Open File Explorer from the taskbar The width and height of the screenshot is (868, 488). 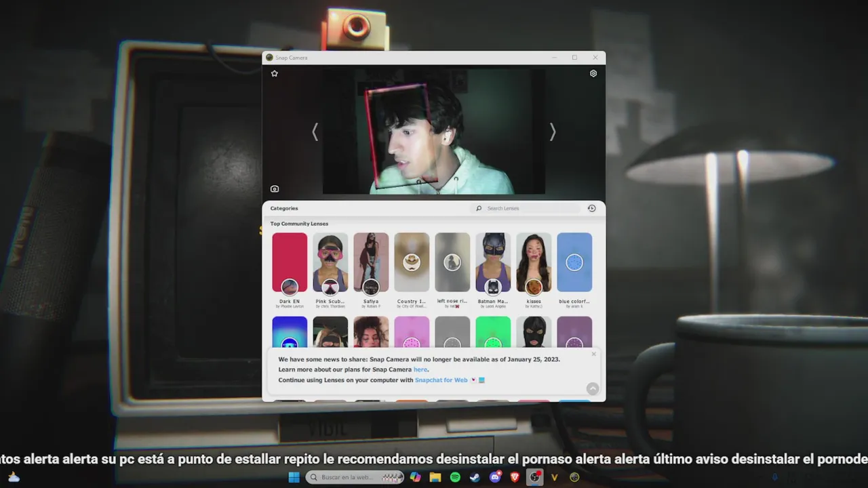[435, 477]
